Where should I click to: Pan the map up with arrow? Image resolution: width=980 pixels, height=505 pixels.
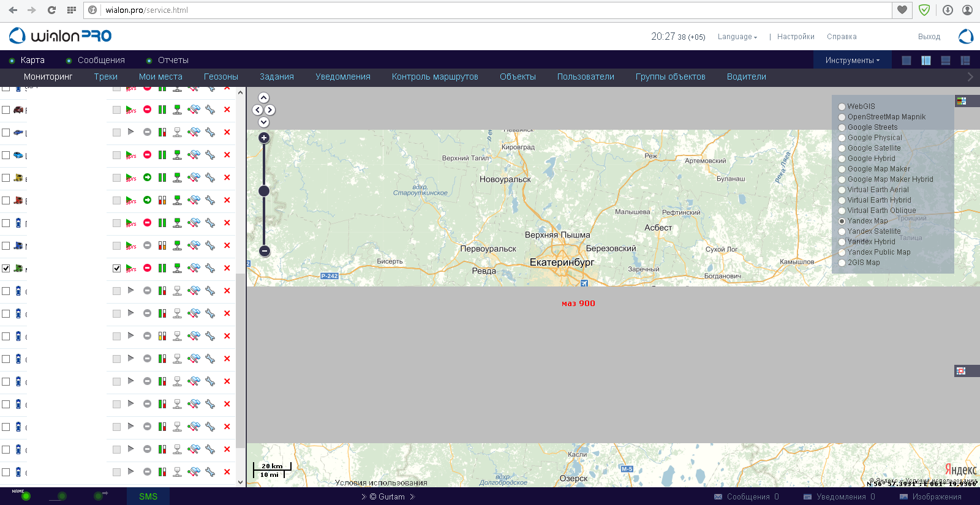point(264,98)
